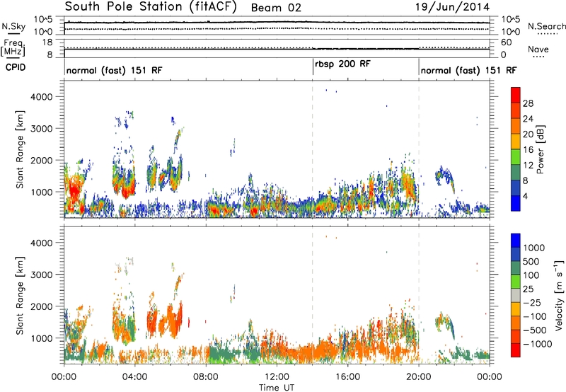This screenshot has width=566, height=392.
Task: Click the "28" tick on Power colorbar
Action: point(528,103)
